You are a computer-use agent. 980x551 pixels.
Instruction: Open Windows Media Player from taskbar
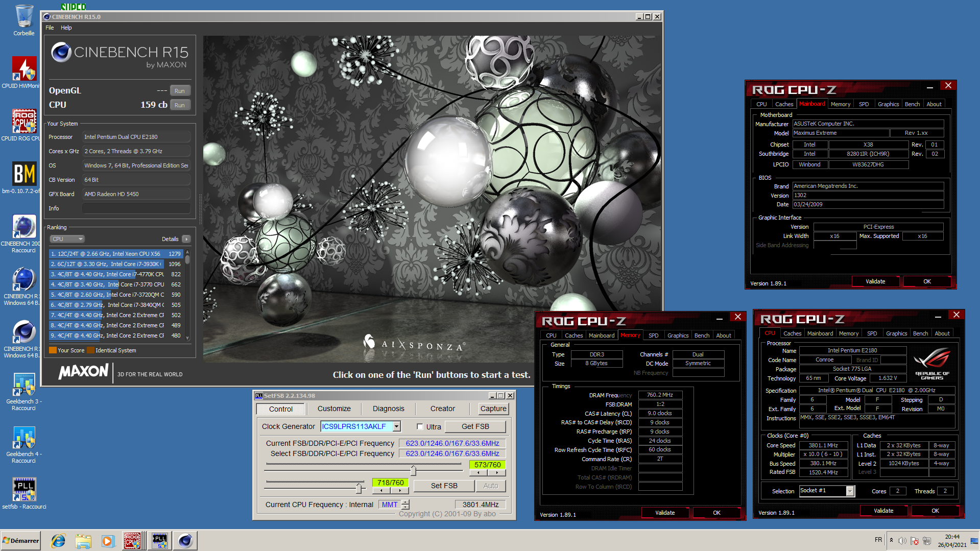pyautogui.click(x=107, y=540)
